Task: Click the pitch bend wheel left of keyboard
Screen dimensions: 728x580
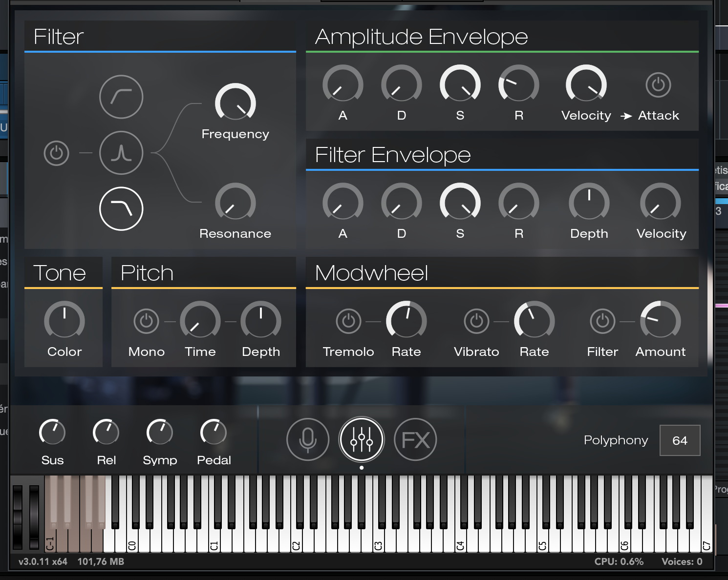Action: 18,517
